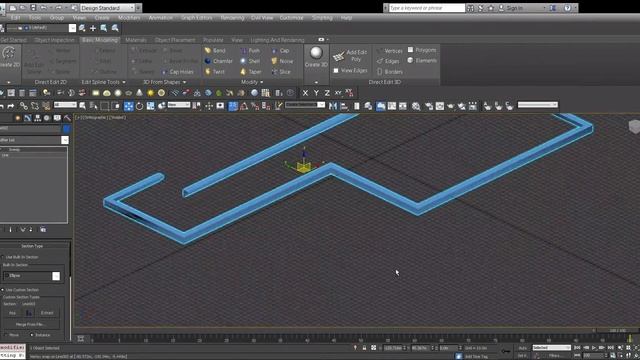
Task: Open the Modify panel tab icon
Action: click(x=27, y=118)
